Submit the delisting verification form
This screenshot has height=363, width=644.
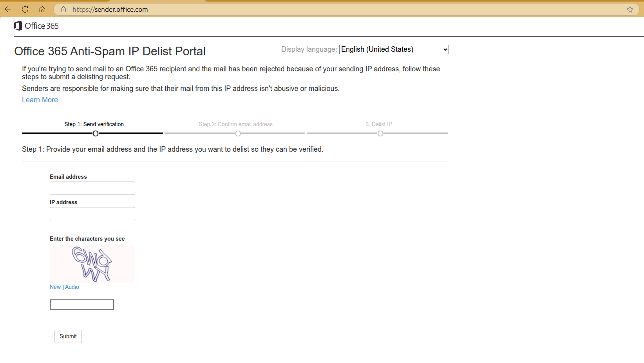click(x=68, y=336)
